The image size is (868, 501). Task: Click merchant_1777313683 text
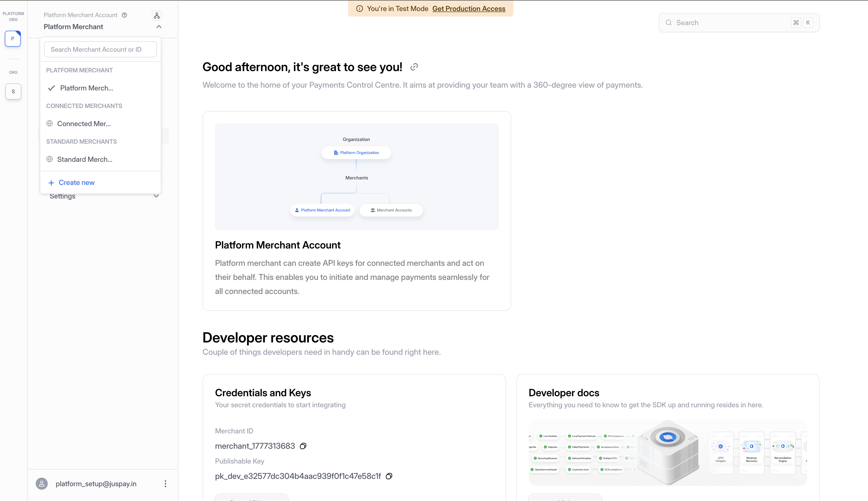[x=255, y=446]
